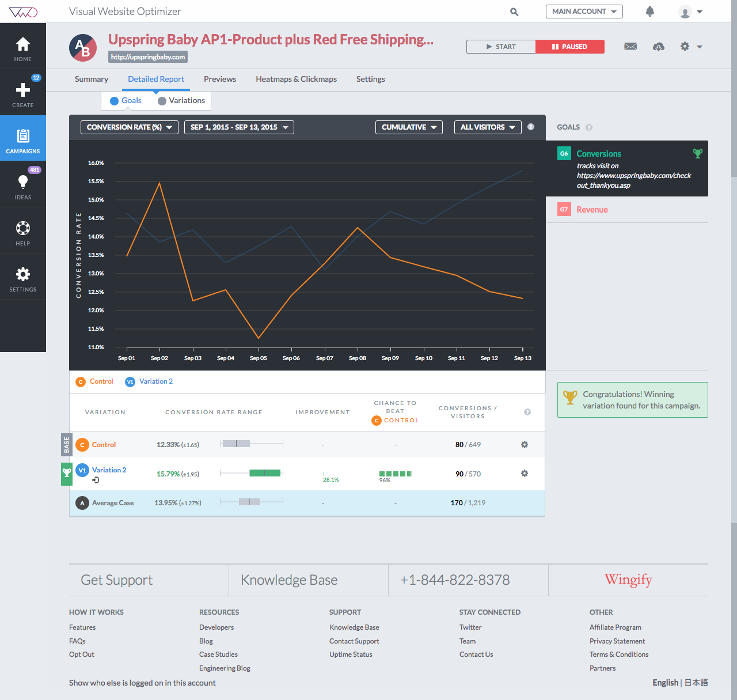Open Variation 2 row gear settings
The height and width of the screenshot is (700, 737).
(525, 474)
